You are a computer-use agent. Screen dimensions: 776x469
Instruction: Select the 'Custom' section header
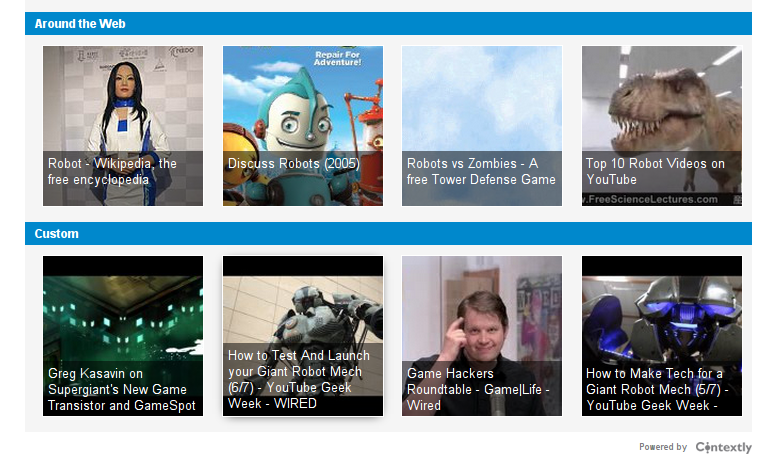coord(388,234)
